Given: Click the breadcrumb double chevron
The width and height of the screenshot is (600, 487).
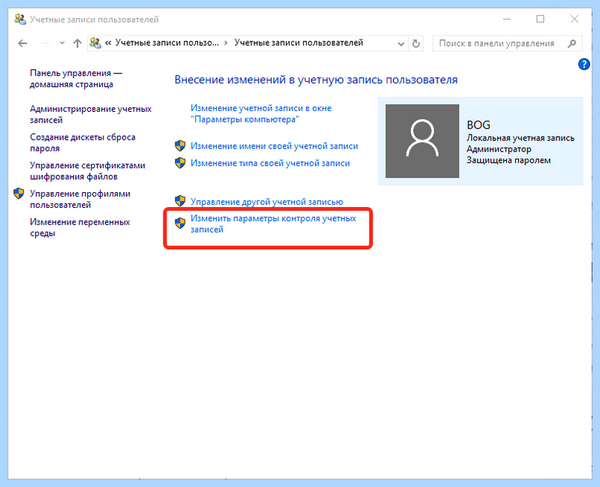Looking at the screenshot, I should click(108, 43).
